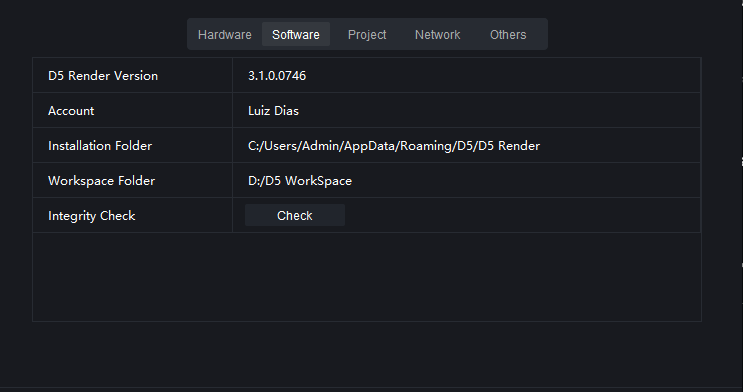Select the Software tab
Viewport: 743px width, 392px height.
tap(296, 35)
